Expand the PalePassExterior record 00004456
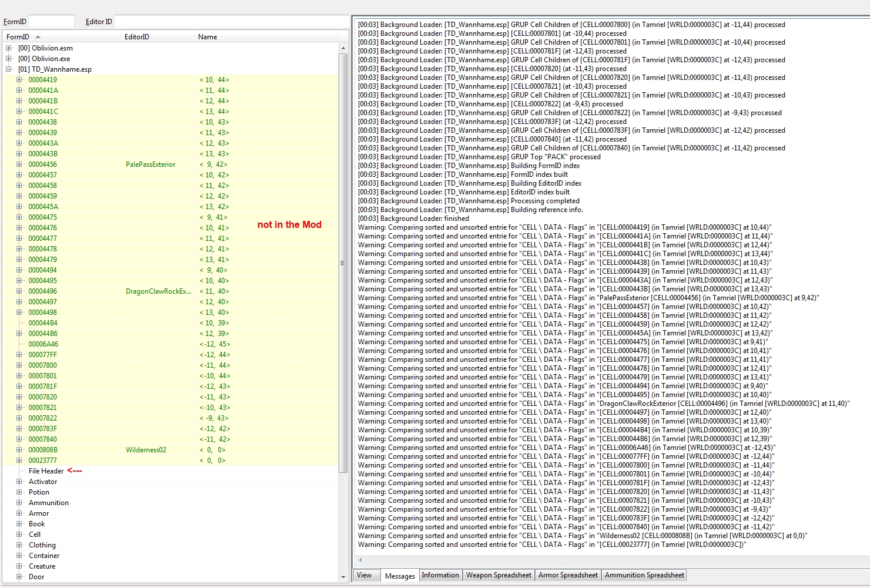The width and height of the screenshot is (870, 588). 19,164
